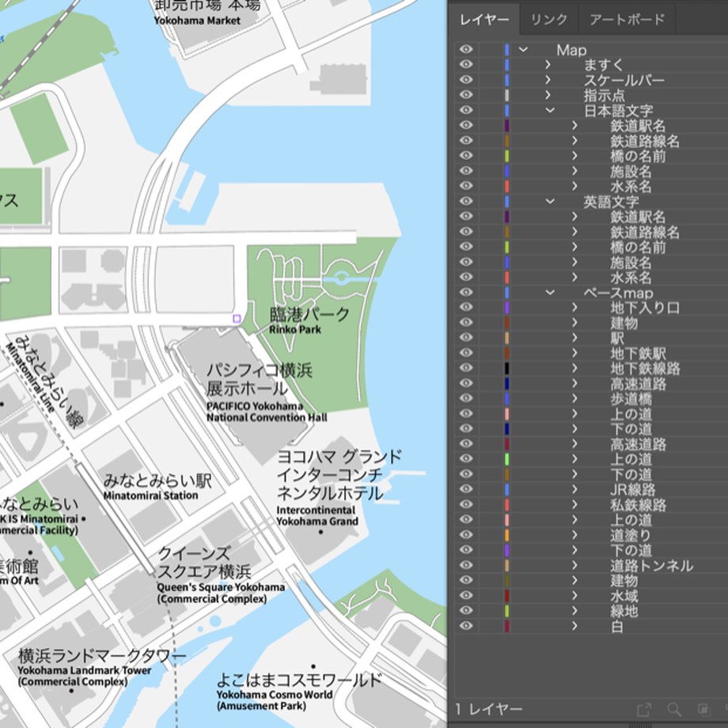Click the 'Rinko Park' map label
This screenshot has width=728, height=728.
(295, 330)
